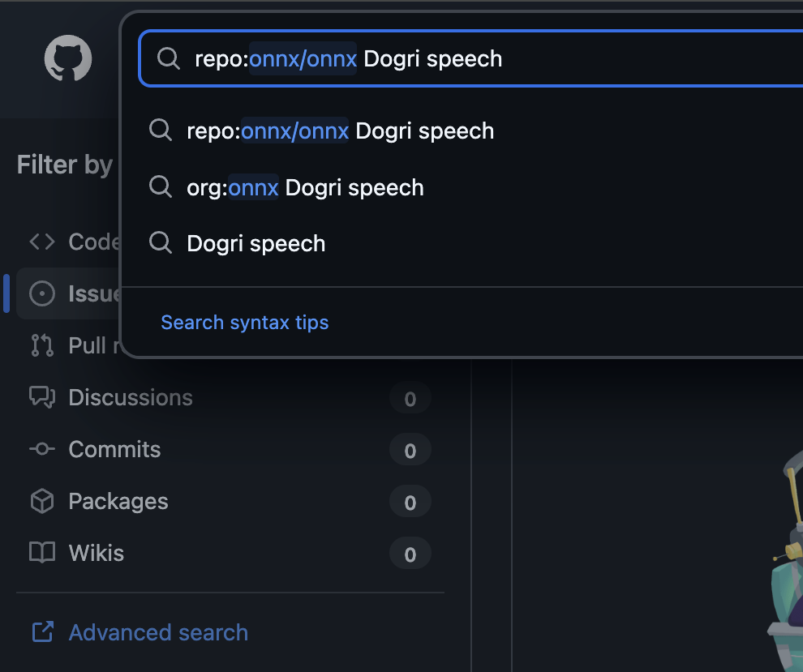Click into the search query input field
This screenshot has width=803, height=672.
[568, 58]
